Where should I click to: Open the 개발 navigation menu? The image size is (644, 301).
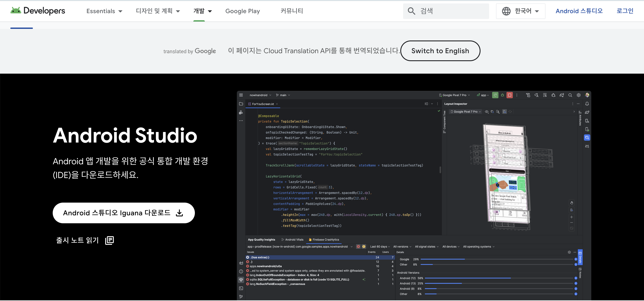pyautogui.click(x=202, y=11)
